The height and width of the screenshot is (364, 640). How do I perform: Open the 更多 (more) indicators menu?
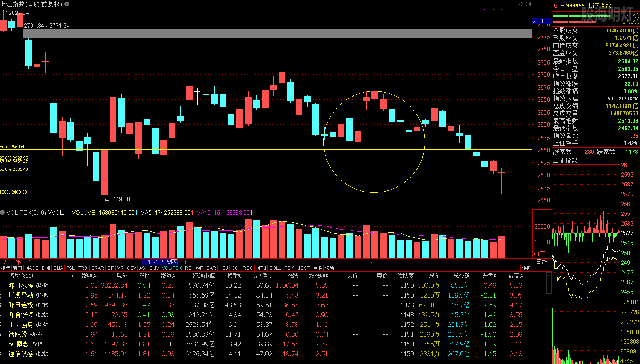[317, 268]
